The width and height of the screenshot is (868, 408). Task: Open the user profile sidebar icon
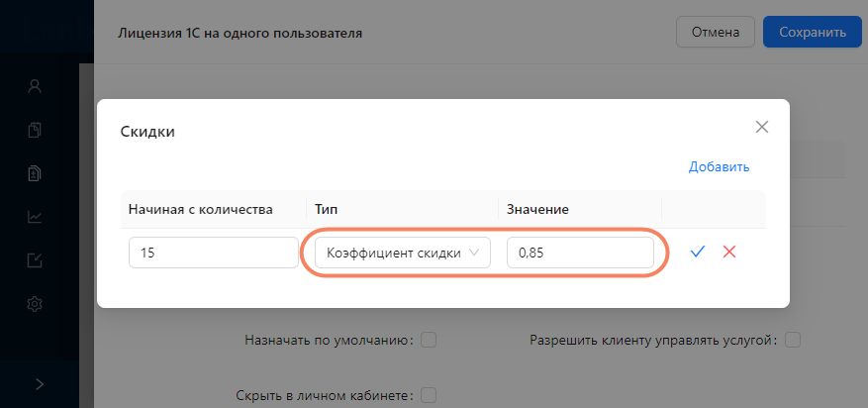(35, 86)
